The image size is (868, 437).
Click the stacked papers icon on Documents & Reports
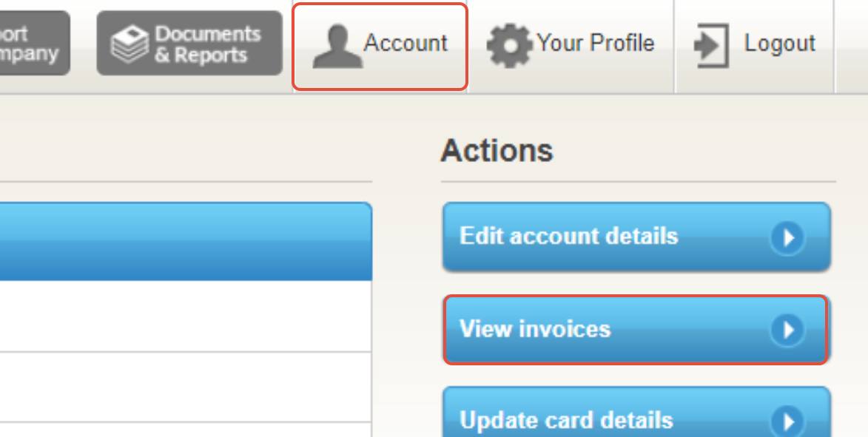tap(129, 44)
